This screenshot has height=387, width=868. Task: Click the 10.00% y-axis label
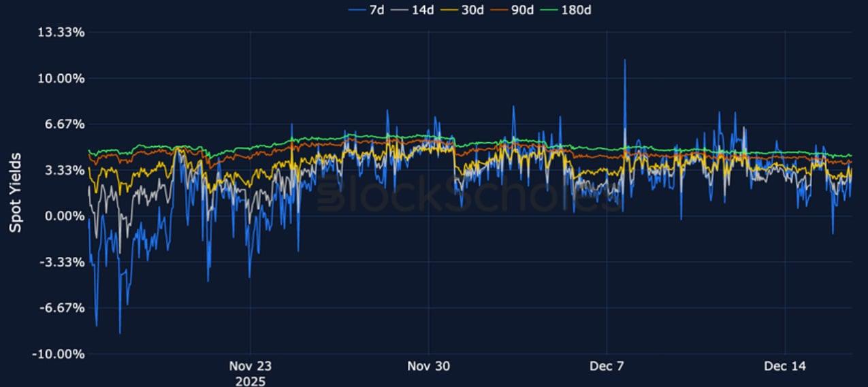click(60, 78)
